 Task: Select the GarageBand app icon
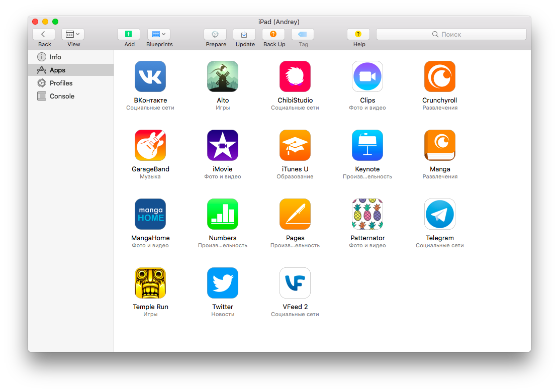click(150, 145)
